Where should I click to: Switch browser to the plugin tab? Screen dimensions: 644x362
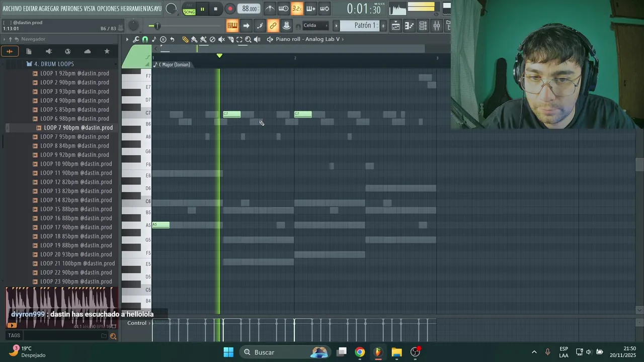[48, 51]
